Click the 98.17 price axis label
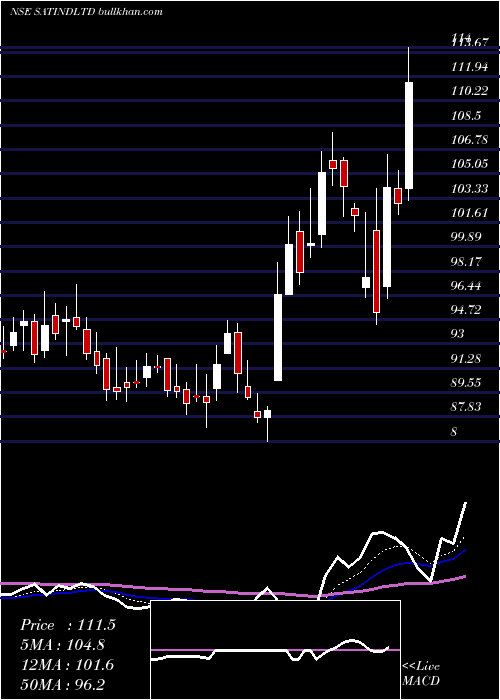Screen dimensions: 500x700 point(466,261)
